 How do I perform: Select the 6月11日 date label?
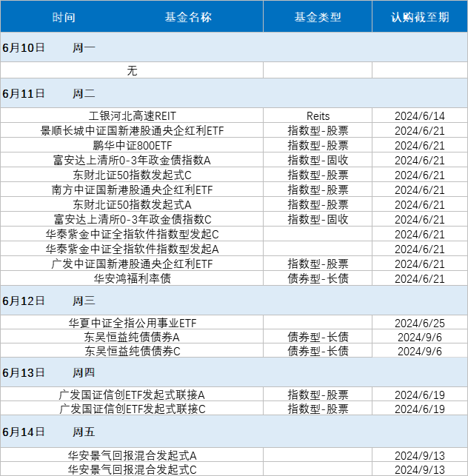[24, 93]
